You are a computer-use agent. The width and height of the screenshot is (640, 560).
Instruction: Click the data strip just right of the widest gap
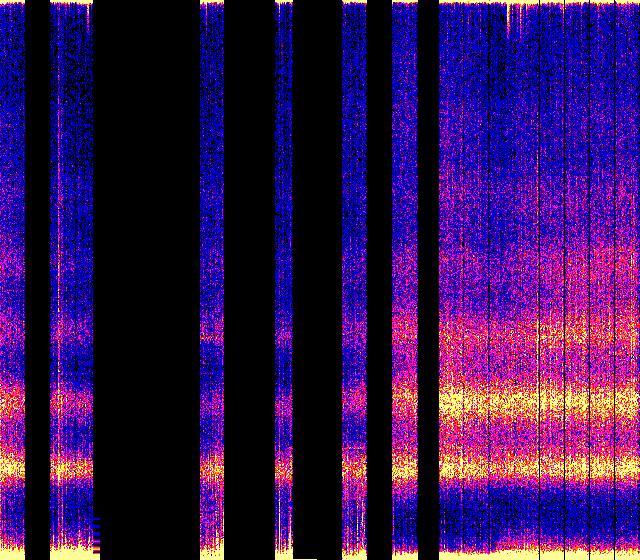tap(212, 280)
